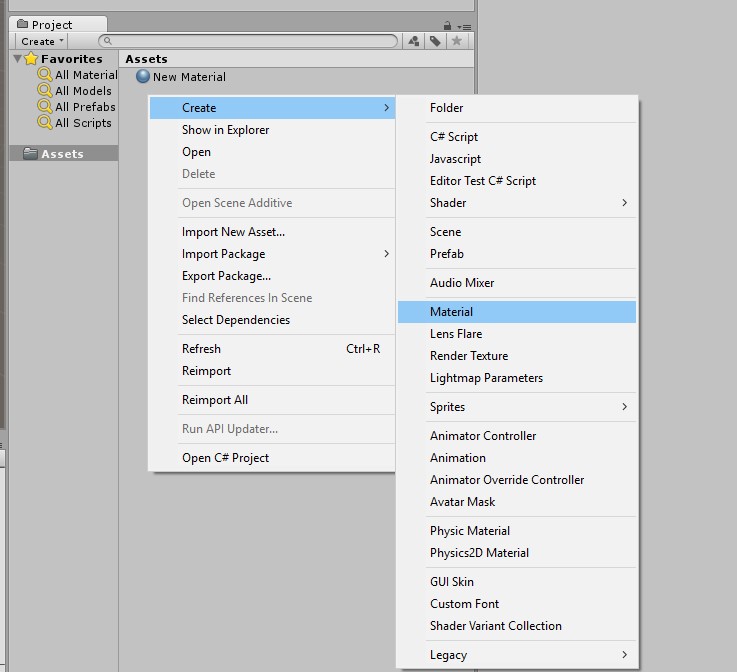Choose Refresh in context menu

[272, 349]
